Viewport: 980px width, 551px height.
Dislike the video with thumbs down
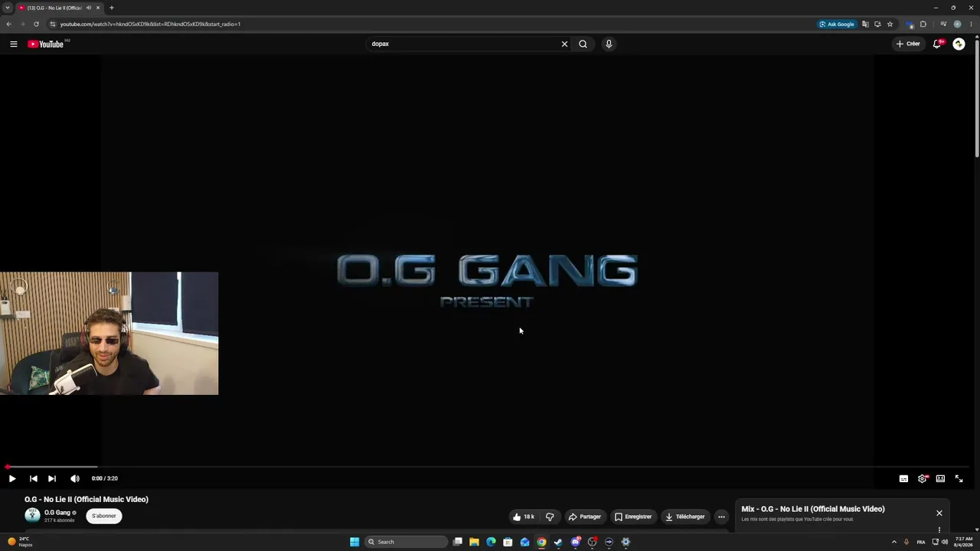[x=550, y=517]
